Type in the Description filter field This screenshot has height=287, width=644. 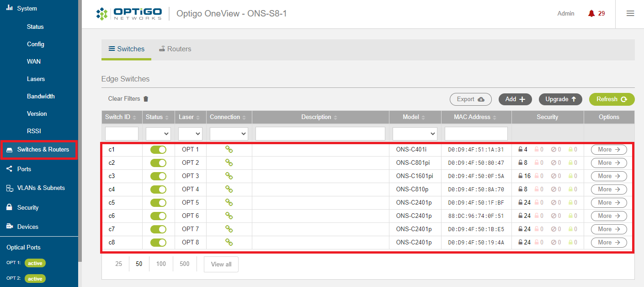click(319, 133)
